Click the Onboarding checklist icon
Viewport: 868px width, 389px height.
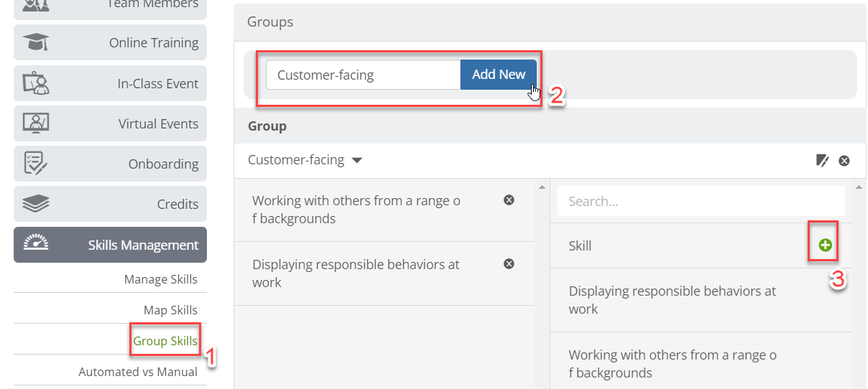click(36, 164)
